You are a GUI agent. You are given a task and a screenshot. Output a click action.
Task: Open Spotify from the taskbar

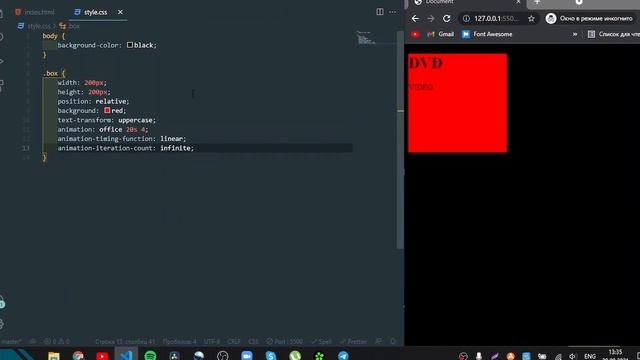pos(150,356)
